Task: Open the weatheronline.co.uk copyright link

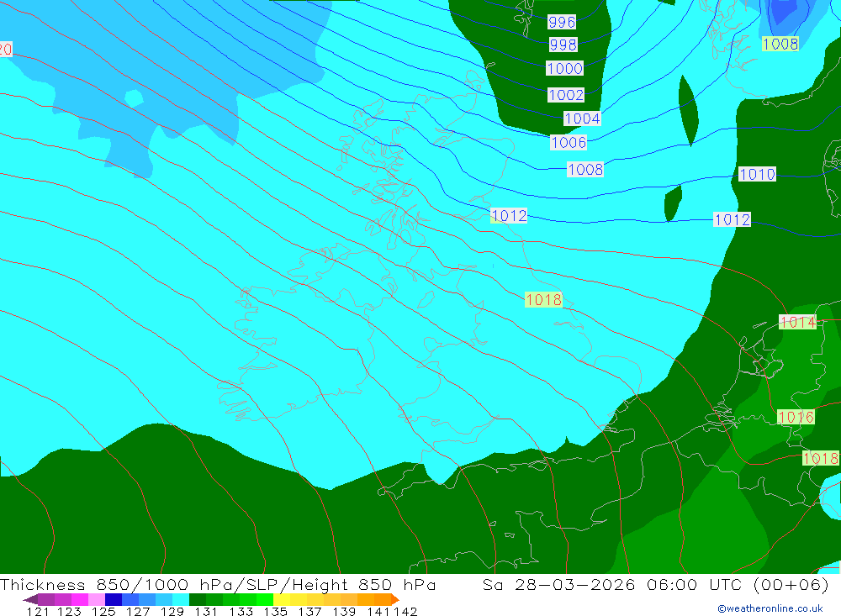Action: tap(770, 608)
